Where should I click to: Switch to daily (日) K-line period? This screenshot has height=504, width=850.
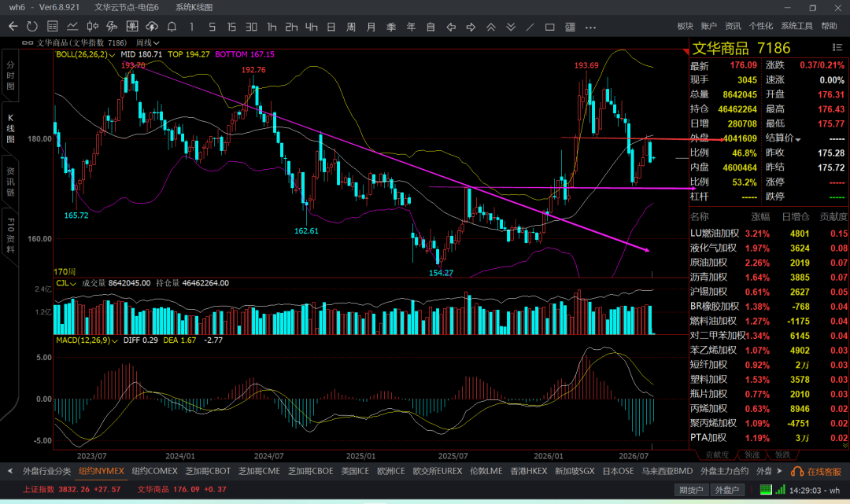click(331, 27)
